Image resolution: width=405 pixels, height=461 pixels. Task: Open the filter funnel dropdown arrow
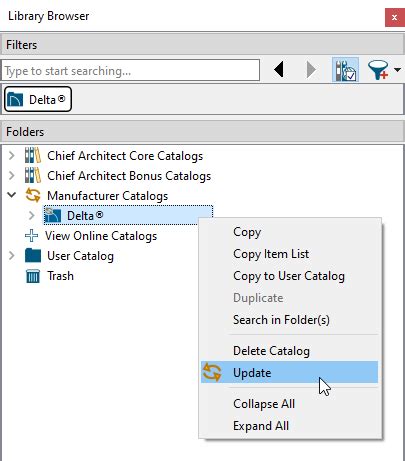(397, 70)
